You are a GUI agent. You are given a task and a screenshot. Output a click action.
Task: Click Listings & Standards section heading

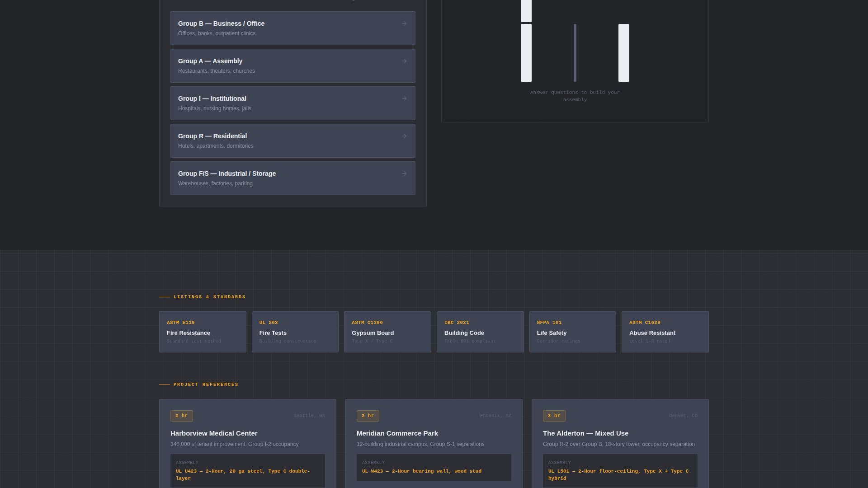point(209,297)
